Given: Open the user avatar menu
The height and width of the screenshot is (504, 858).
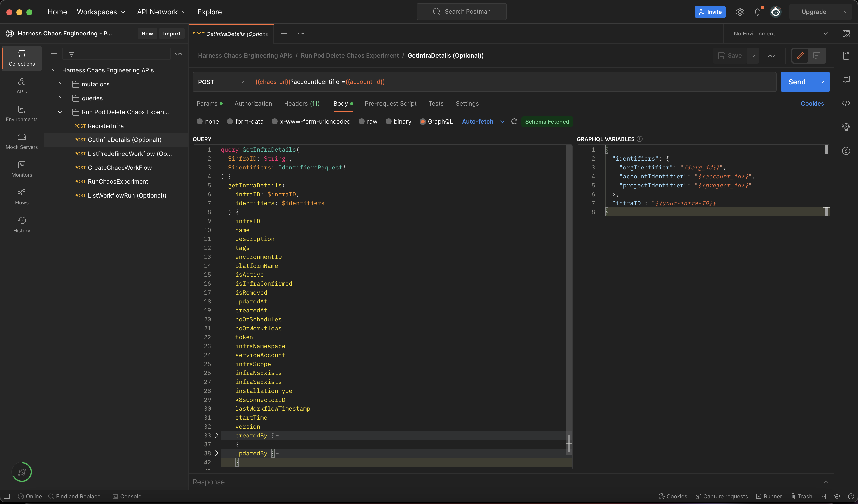Looking at the screenshot, I should pos(776,12).
